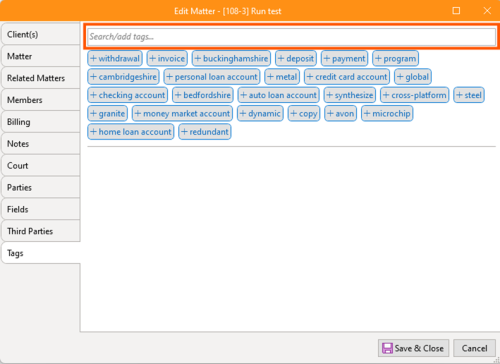
Task: Switch to the Court tab
Action: [41, 166]
